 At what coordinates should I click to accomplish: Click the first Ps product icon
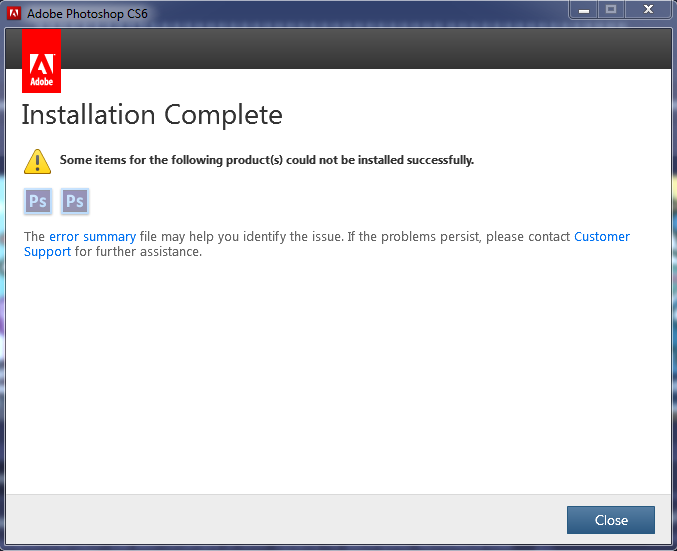click(x=38, y=201)
